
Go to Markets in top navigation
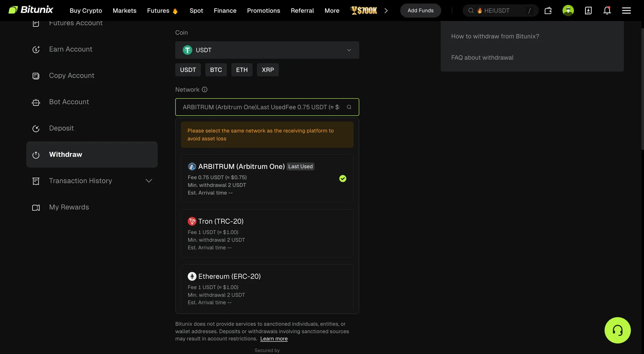pos(124,11)
